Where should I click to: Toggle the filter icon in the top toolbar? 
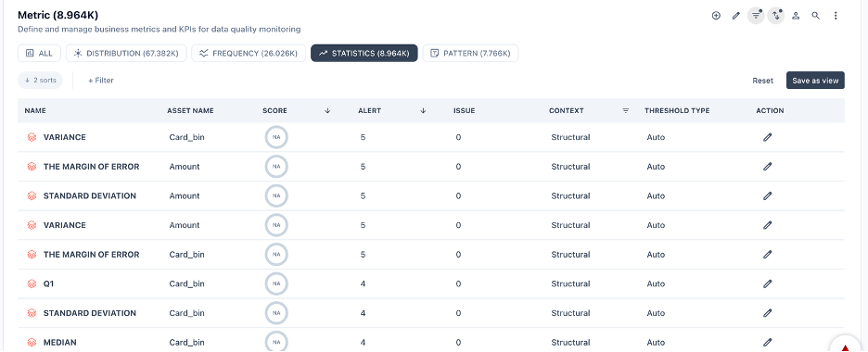[x=756, y=16]
